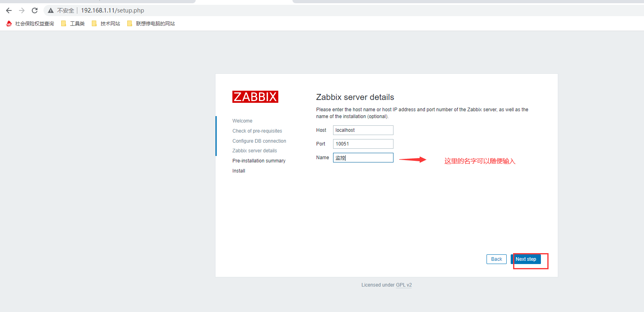The height and width of the screenshot is (312, 644).
Task: Click the Name input field
Action: tap(363, 158)
